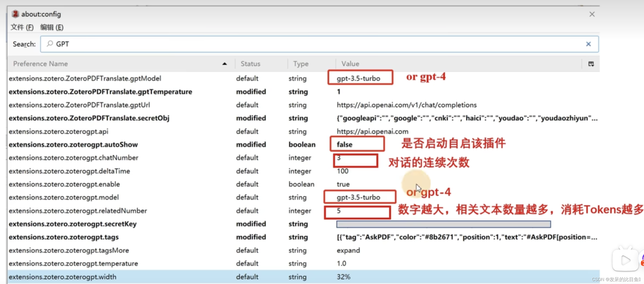Click the https://api.openai.com value
This screenshot has height=284, width=644.
pyautogui.click(x=372, y=131)
